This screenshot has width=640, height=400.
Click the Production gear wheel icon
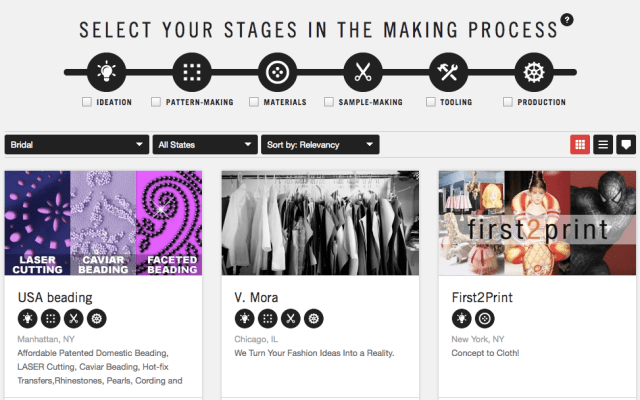533,73
